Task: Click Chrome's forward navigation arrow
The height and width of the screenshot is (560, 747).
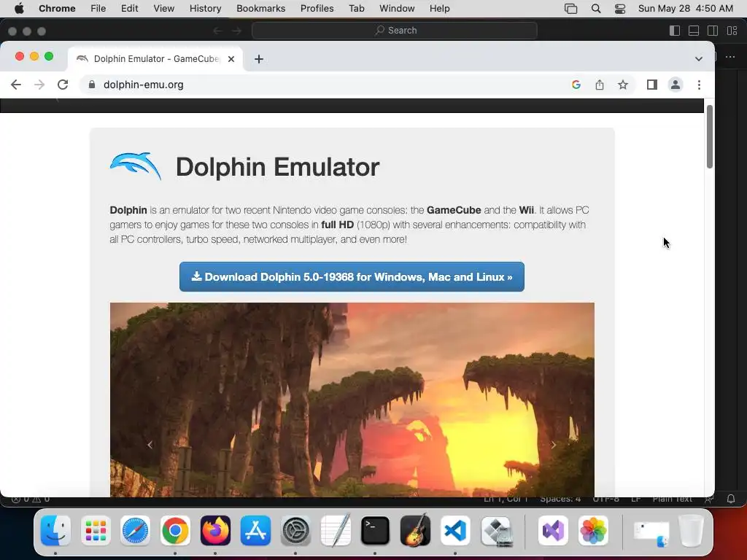Action: click(39, 85)
